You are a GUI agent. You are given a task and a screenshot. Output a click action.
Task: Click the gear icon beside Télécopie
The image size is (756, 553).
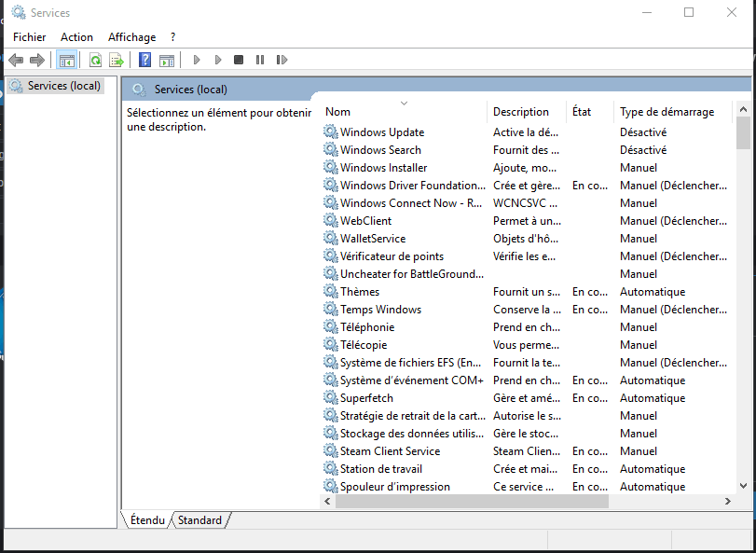(330, 344)
